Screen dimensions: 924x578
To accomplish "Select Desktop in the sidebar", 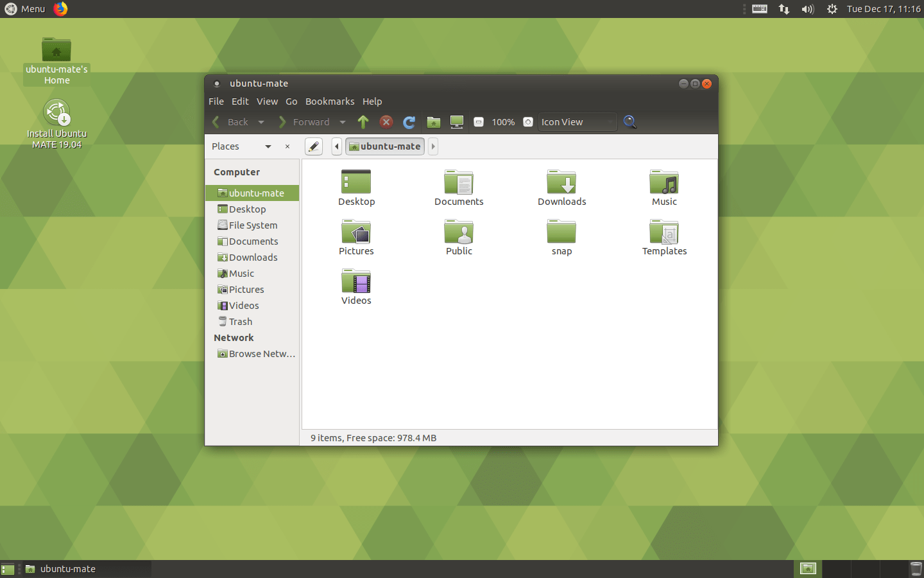I will click(252, 209).
